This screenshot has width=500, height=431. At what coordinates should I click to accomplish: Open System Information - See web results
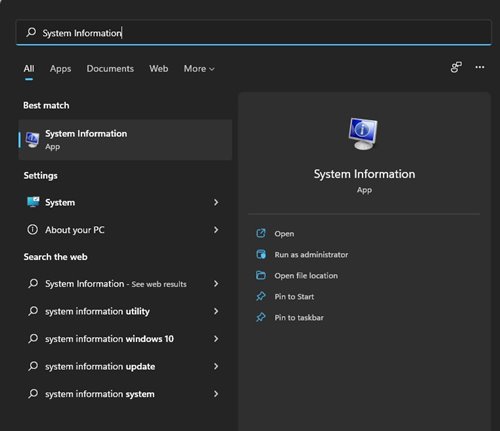124,284
